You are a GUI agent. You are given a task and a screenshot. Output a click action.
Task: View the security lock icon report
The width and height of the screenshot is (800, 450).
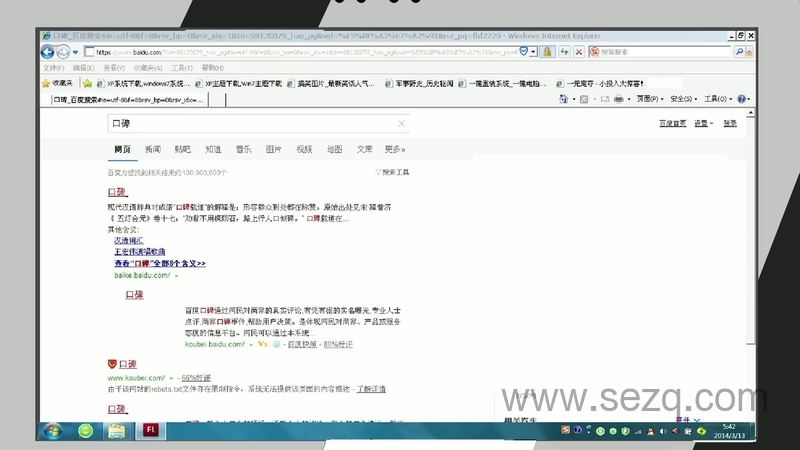pos(547,52)
